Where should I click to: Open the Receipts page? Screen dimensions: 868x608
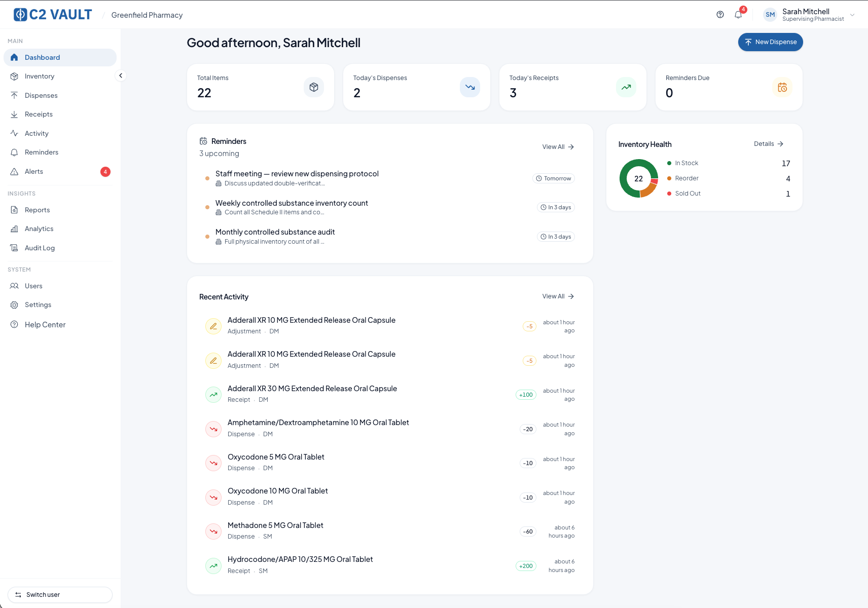click(38, 114)
